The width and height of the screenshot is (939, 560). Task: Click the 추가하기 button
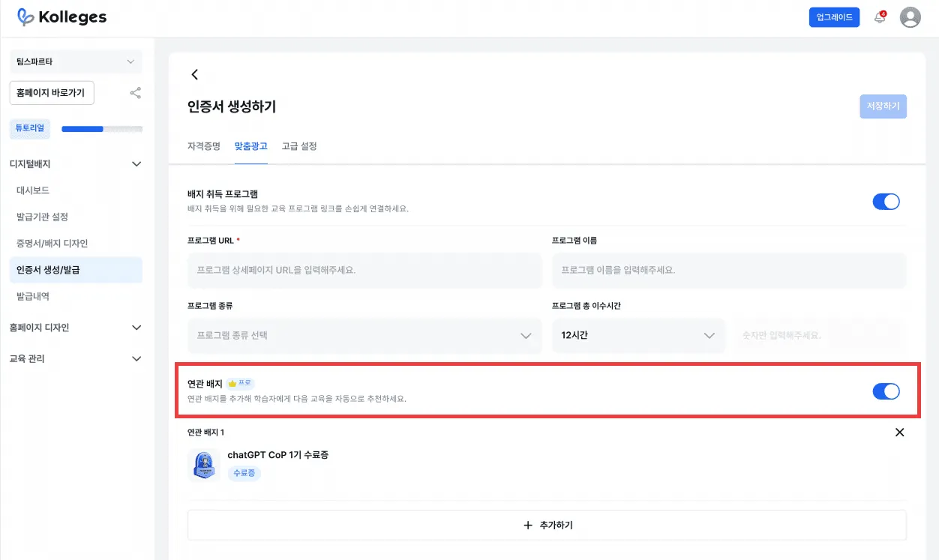(547, 526)
